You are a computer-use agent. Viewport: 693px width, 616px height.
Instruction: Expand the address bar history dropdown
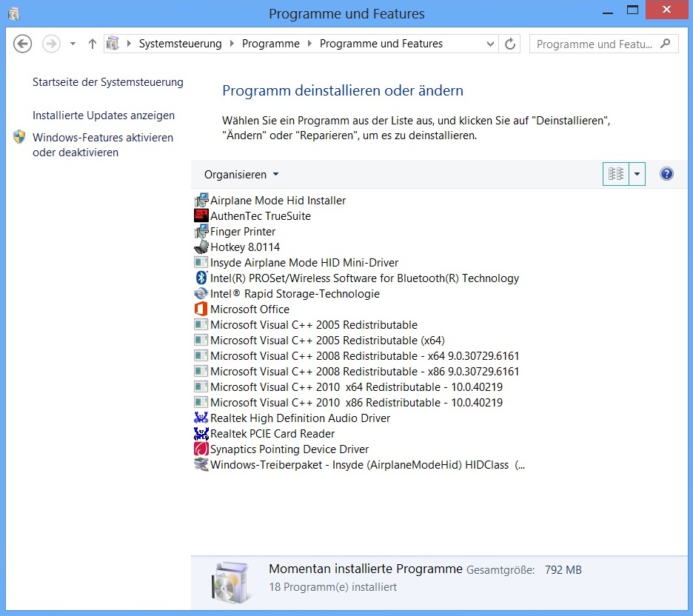point(489,44)
